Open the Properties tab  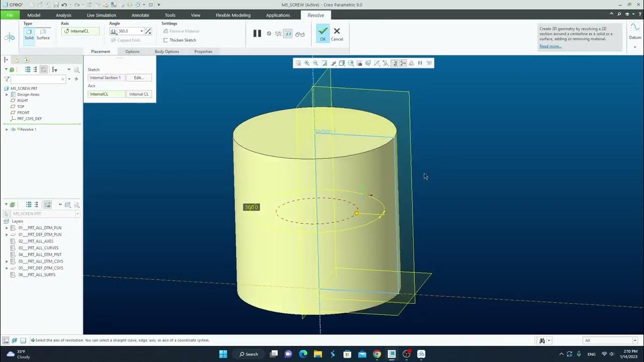(x=203, y=51)
